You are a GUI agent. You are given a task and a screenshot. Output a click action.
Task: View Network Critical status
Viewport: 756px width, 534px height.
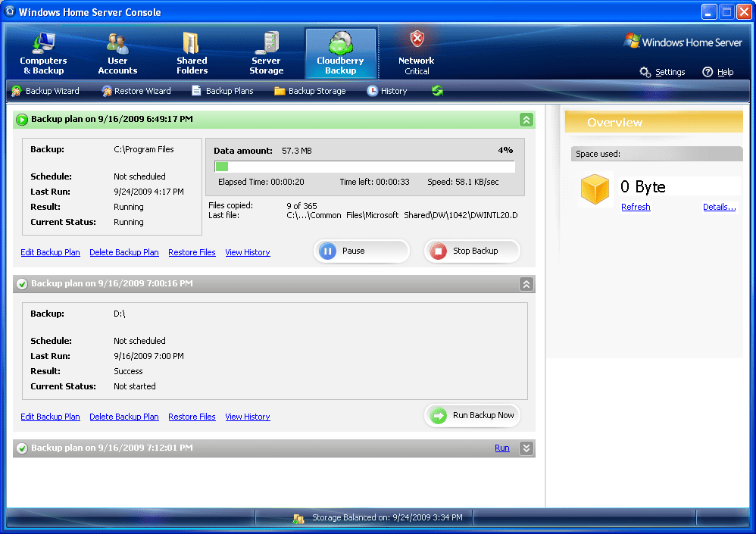[x=417, y=54]
